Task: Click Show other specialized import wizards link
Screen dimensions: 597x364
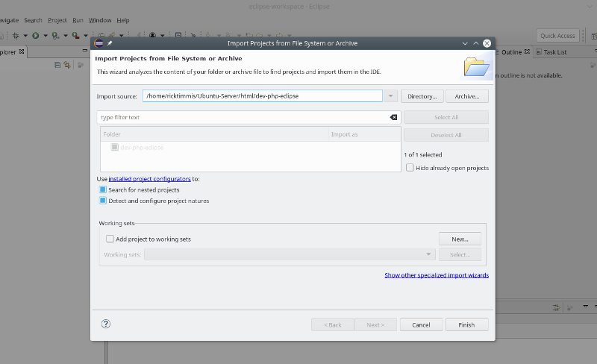Action: pyautogui.click(x=437, y=275)
